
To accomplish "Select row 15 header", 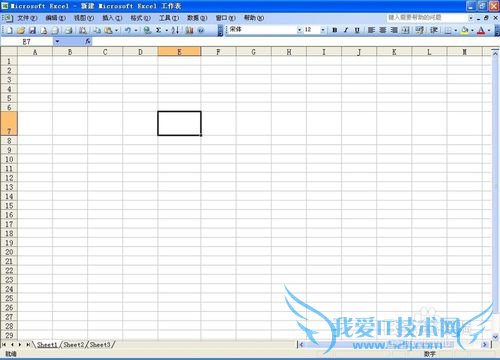I will (x=9, y=206).
